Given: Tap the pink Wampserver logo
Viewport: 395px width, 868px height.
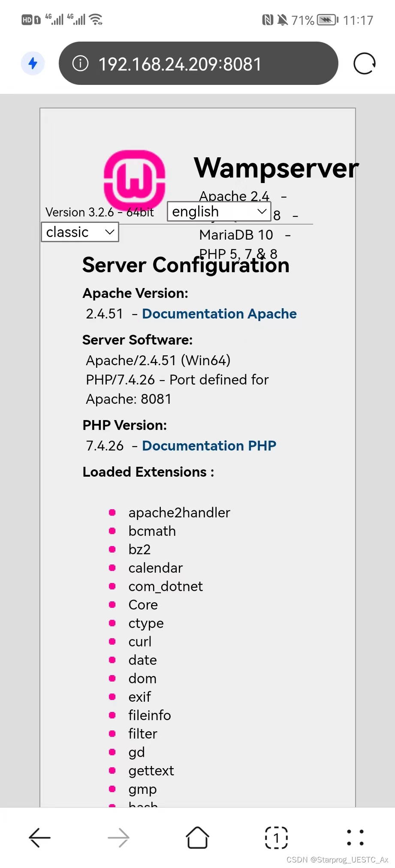Looking at the screenshot, I should pos(135,180).
